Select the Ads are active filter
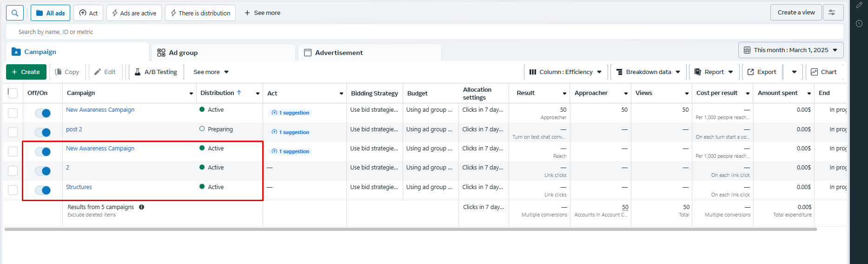Image resolution: width=868 pixels, height=264 pixels. pos(134,13)
